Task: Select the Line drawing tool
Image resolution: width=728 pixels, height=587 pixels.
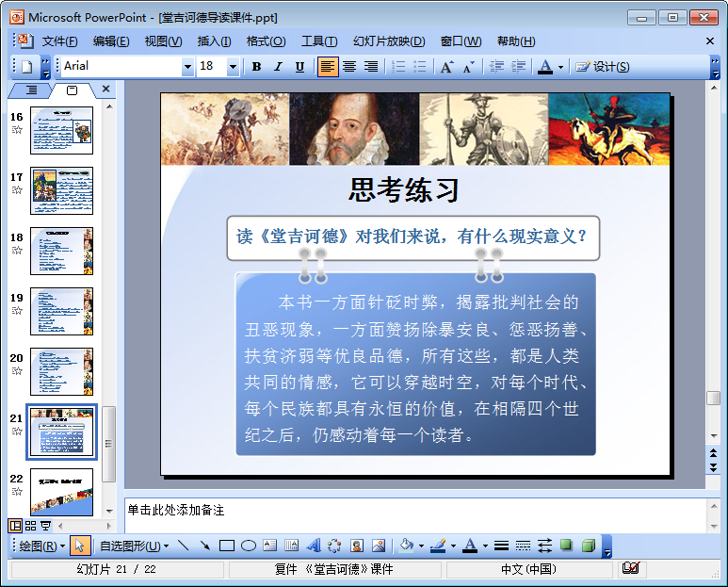Action: [x=184, y=546]
